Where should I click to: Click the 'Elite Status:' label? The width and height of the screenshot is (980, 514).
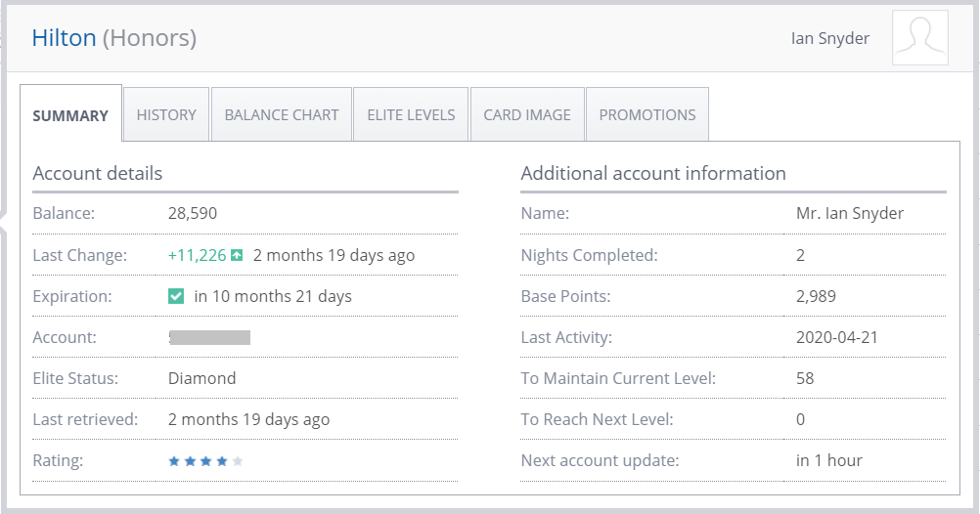tap(75, 378)
